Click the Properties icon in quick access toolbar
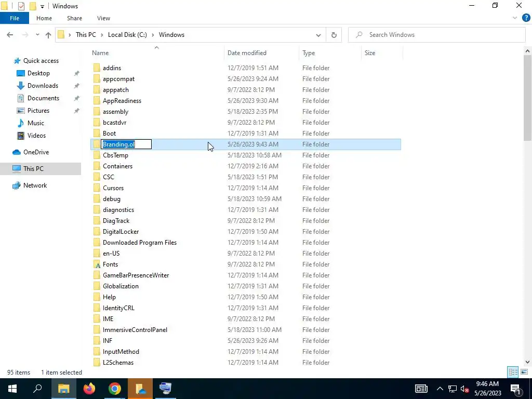Image resolution: width=532 pixels, height=399 pixels. [x=21, y=6]
